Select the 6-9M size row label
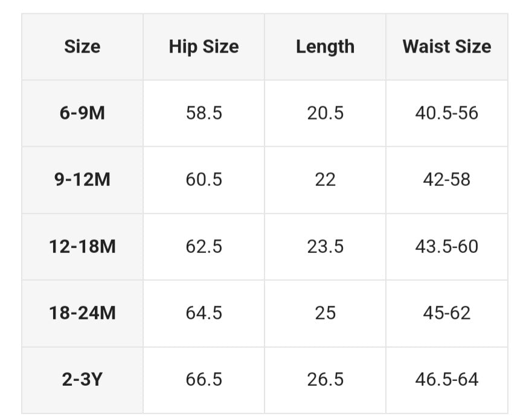This screenshot has width=532, height=419. [82, 113]
